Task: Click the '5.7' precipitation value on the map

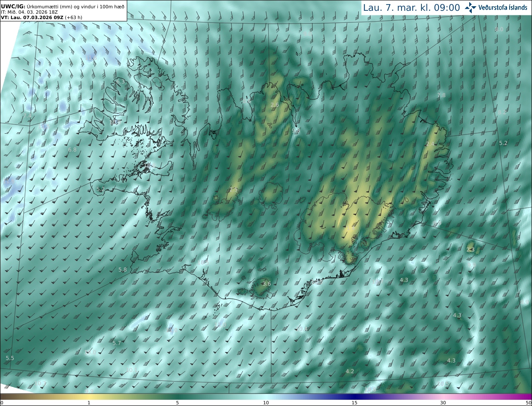Action: 117,343
